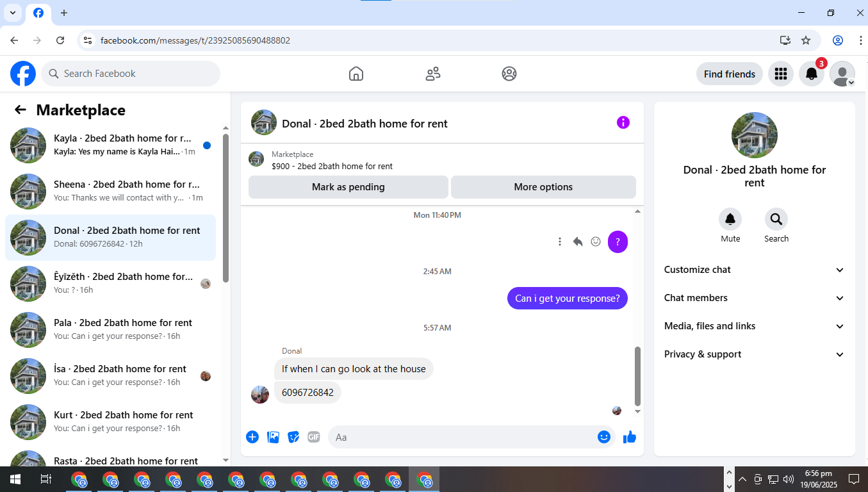868x492 pixels.
Task: Go to the Home feed icon
Action: click(356, 74)
